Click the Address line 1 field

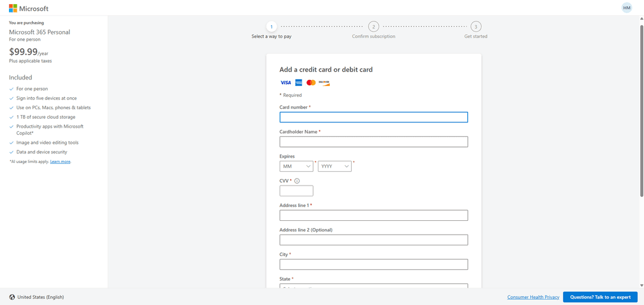pyautogui.click(x=373, y=215)
